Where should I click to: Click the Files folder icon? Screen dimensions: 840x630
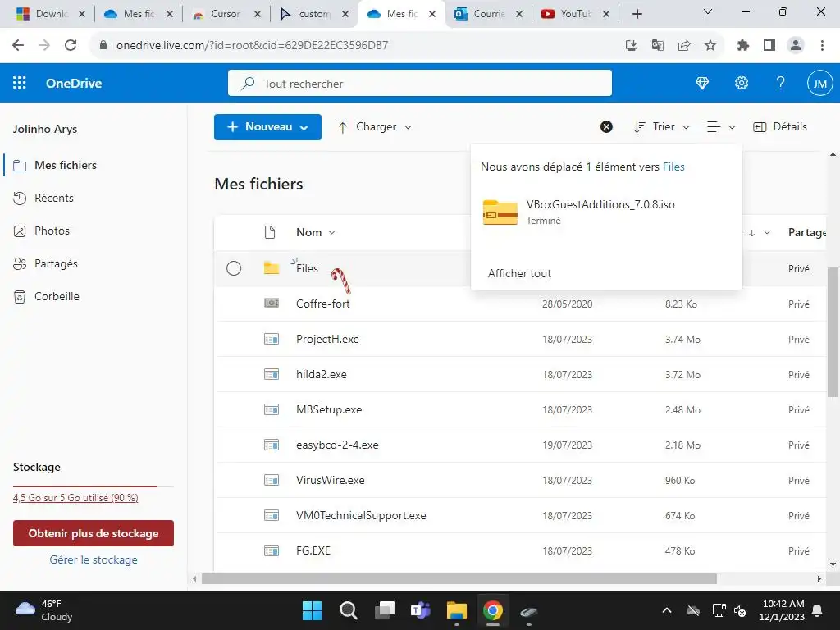pos(272,268)
